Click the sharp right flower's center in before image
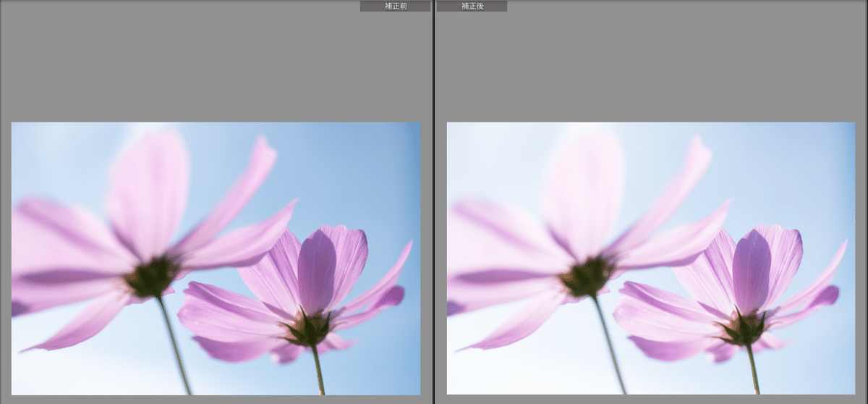 pos(310,328)
